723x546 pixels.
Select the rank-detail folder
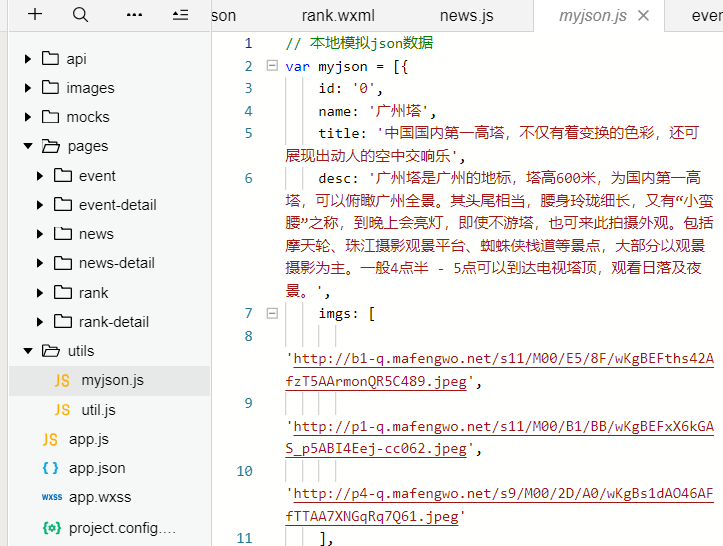pos(113,322)
